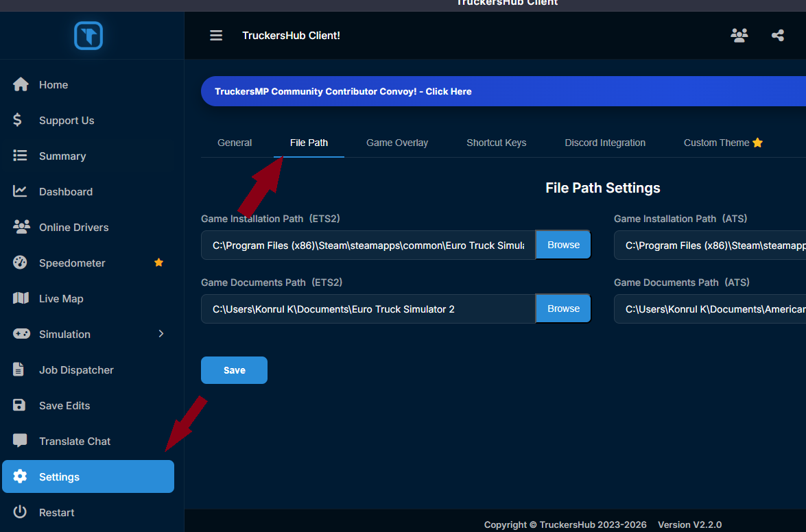806x532 pixels.
Task: Focus the ATS Game Documents Path field
Action: tap(710, 309)
